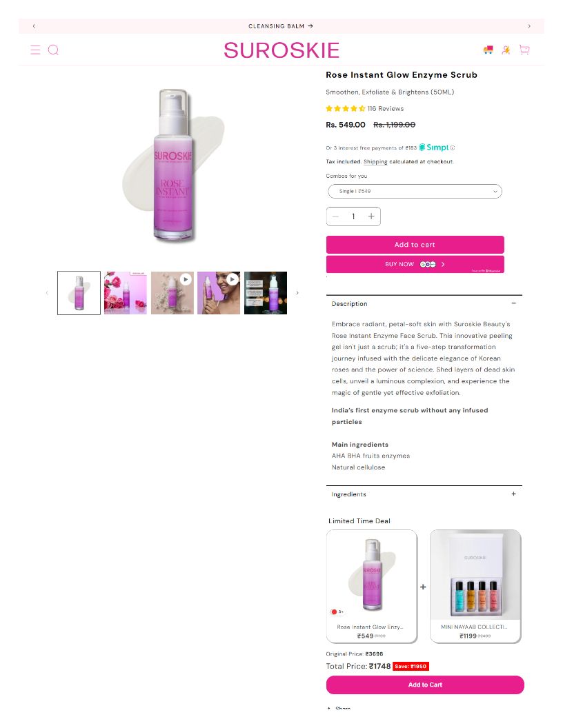Show next product thumbnails with right arrow
Image resolution: width=563 pixels, height=728 pixels.
[297, 293]
